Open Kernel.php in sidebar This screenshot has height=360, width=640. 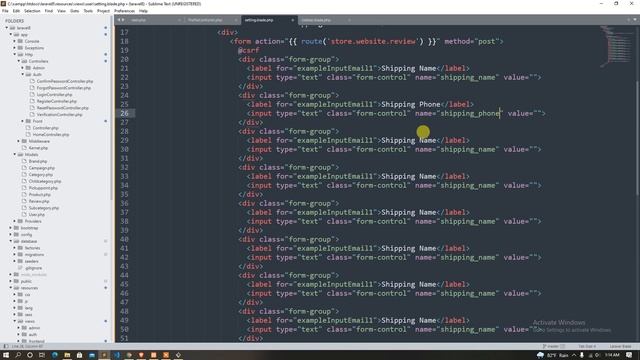(x=38, y=148)
